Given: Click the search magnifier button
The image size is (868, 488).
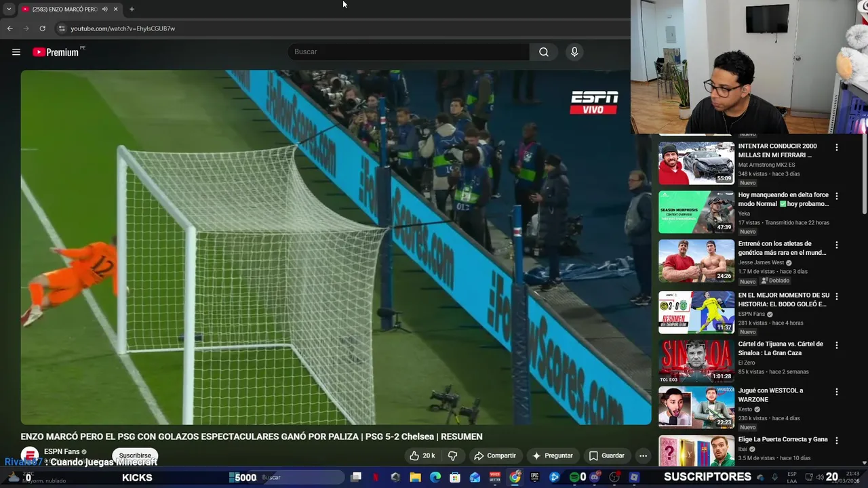Looking at the screenshot, I should point(544,52).
